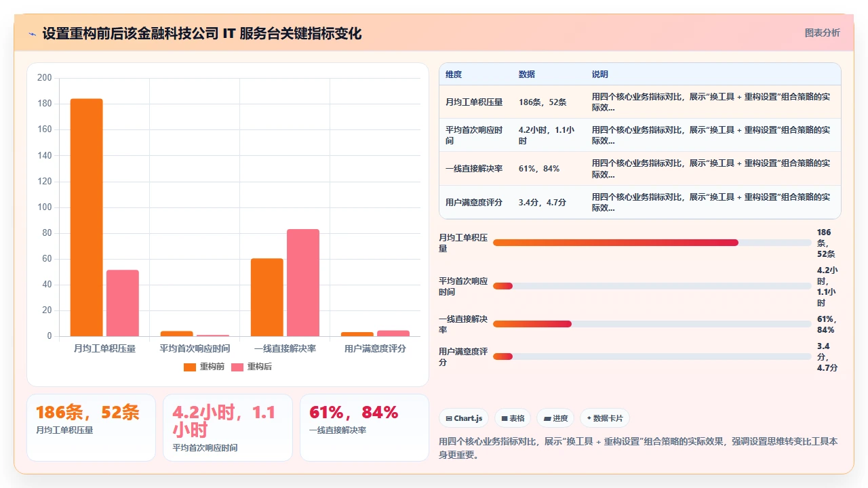Open the 186条，52条 data card

[x=91, y=428]
